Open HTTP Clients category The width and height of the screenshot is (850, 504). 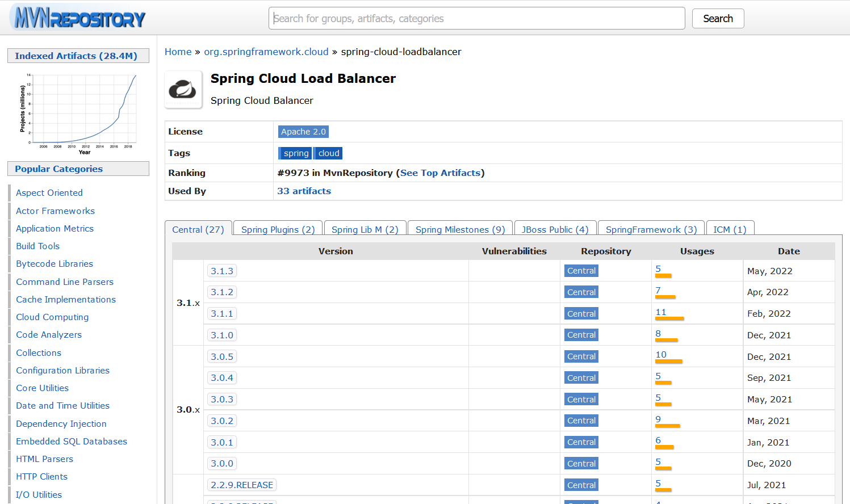[41, 477]
